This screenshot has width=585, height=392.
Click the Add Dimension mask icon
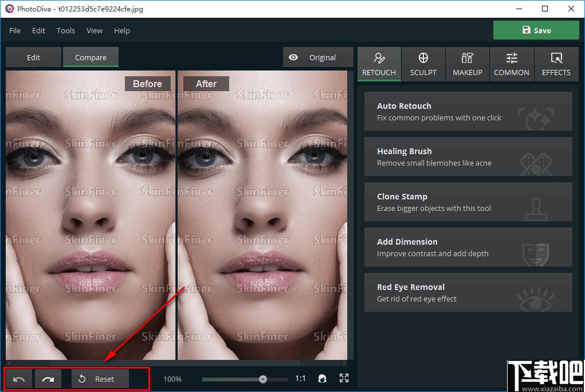(x=536, y=254)
